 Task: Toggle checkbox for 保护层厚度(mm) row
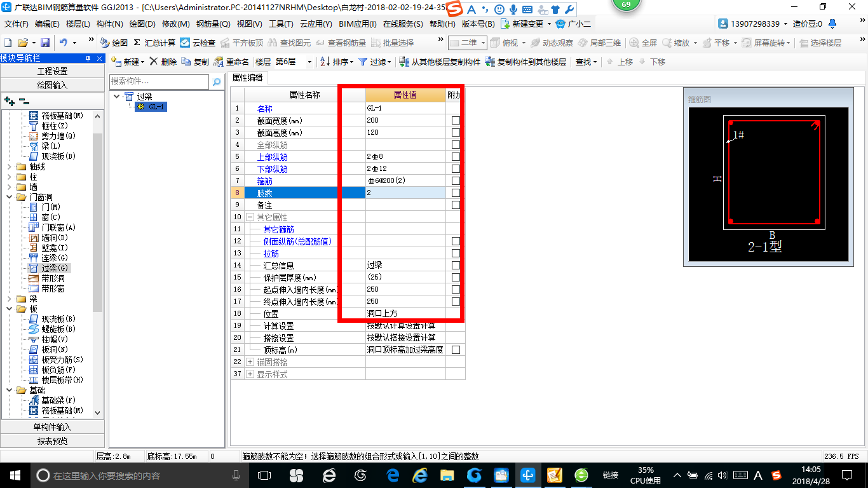[x=456, y=278]
